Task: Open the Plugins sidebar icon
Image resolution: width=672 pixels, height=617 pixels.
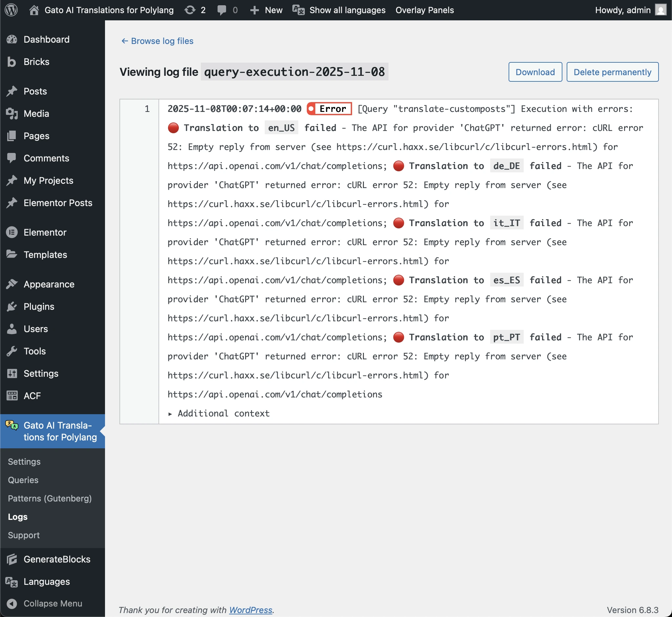Action: click(x=12, y=307)
